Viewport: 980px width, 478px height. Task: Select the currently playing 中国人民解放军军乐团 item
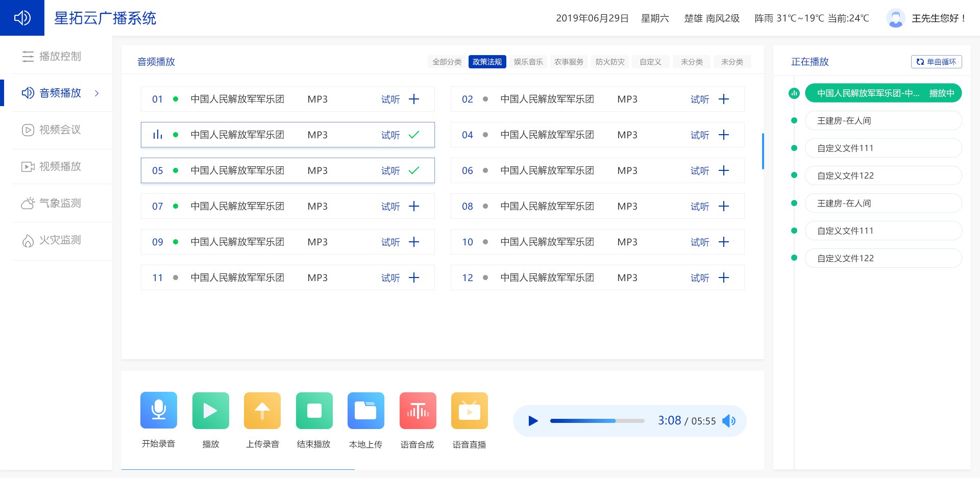883,93
